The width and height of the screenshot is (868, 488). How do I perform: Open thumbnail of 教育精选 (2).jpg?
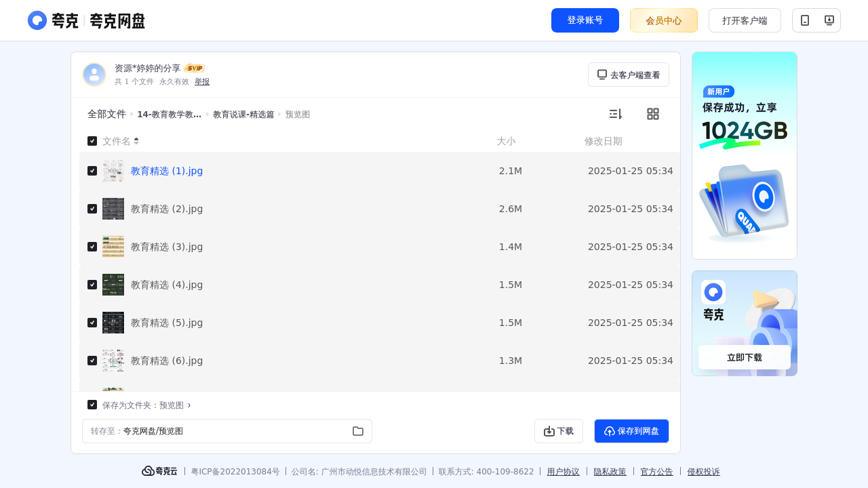[x=113, y=209]
